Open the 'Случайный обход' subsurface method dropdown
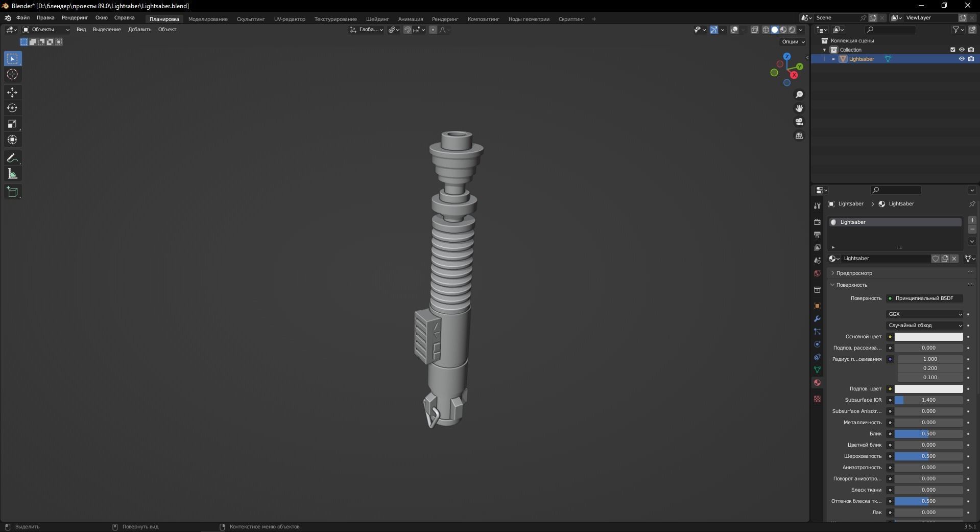The image size is (980, 532). (x=925, y=326)
